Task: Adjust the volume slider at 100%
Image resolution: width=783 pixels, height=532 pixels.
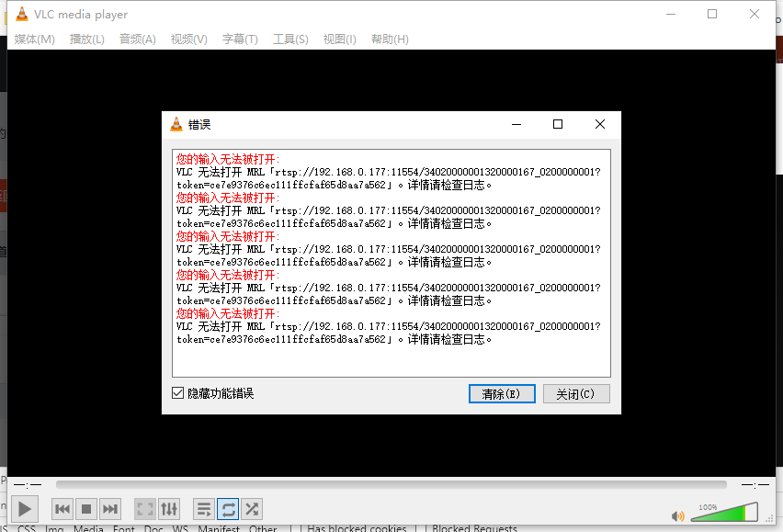Action: 724,513
